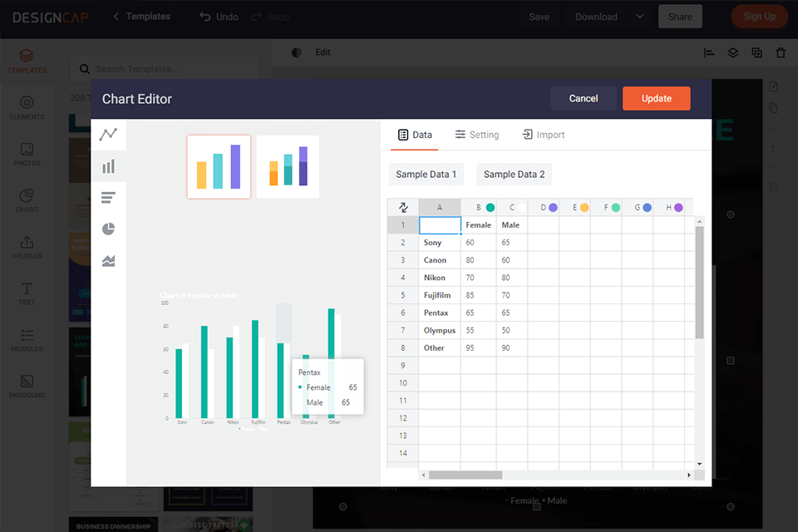Select the 'Female' header cell
This screenshot has height=532, width=798.
[x=479, y=225]
